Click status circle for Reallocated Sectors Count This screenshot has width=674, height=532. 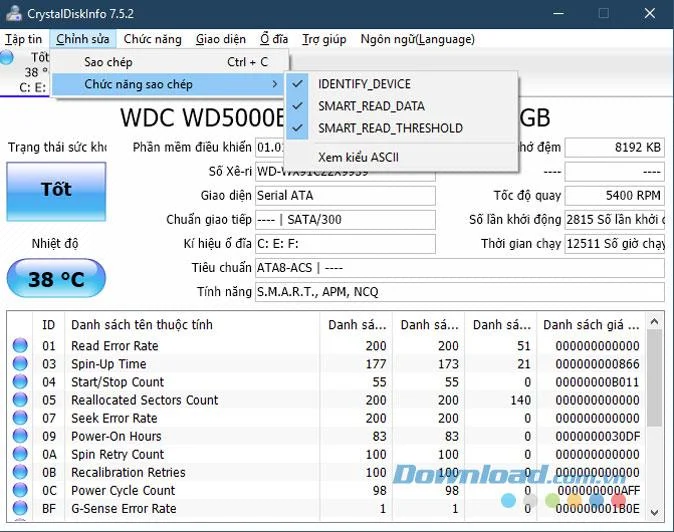click(20, 400)
